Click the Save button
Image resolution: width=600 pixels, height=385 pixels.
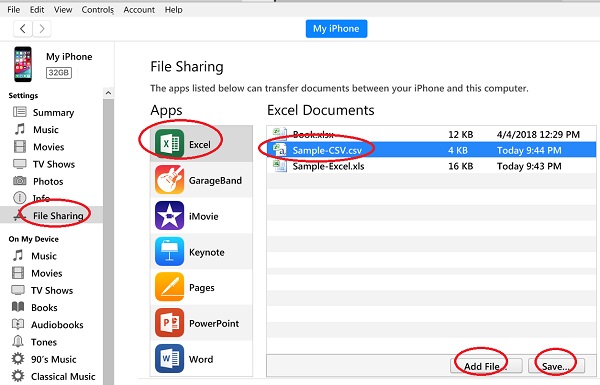click(556, 366)
